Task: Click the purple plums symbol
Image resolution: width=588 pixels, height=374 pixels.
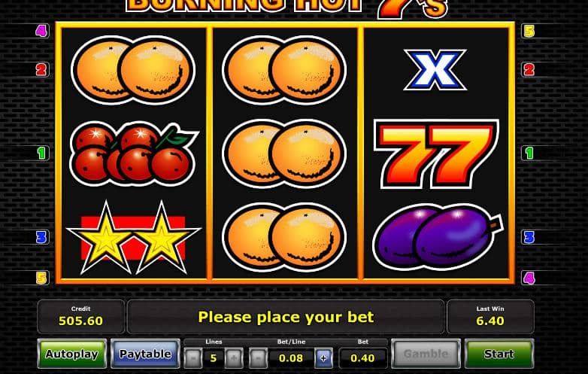Action: tap(438, 237)
